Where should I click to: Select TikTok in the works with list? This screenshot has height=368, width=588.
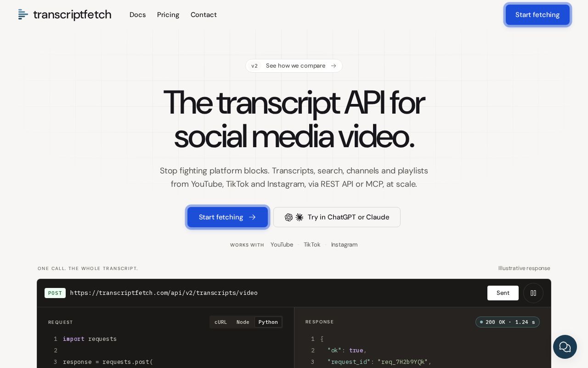coord(312,245)
